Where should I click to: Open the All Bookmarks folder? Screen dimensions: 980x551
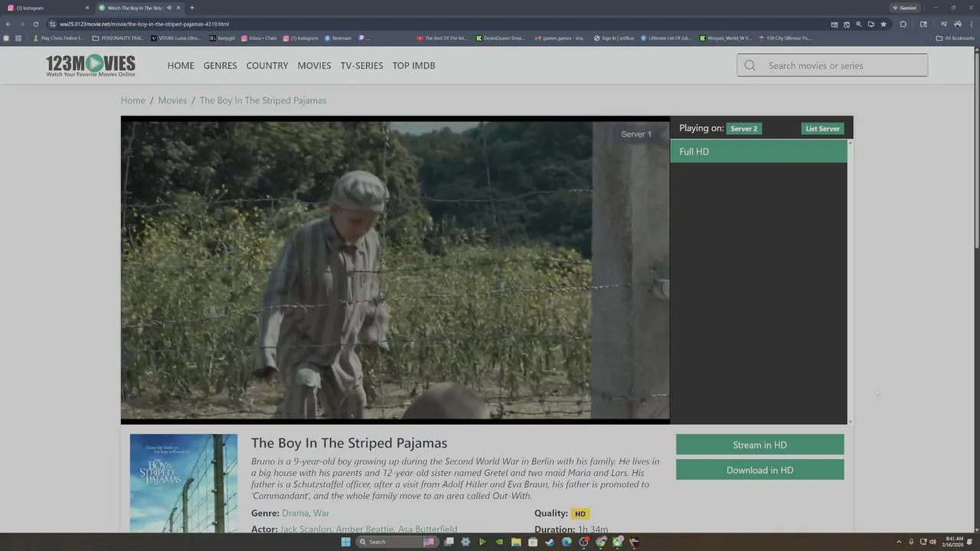955,37
